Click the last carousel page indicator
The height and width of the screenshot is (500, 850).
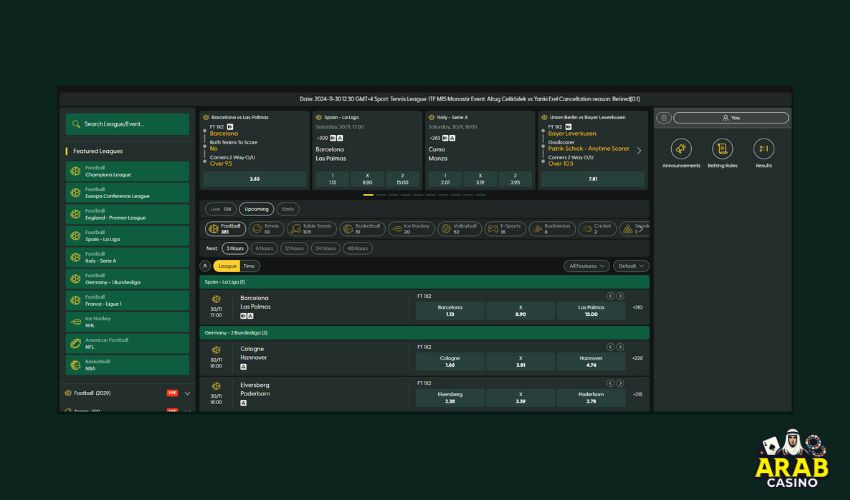481,195
